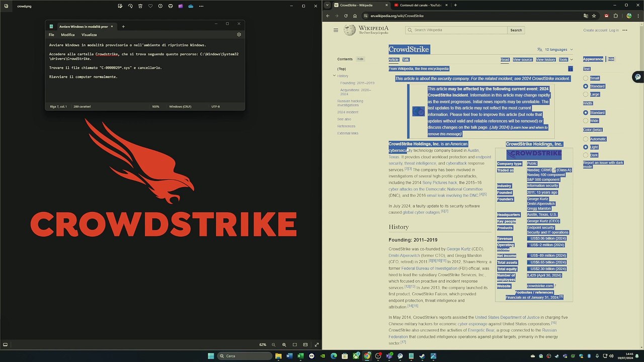Screen dimensions: 644x362
Task: Bookmark this page with the star icon
Action: point(594,16)
